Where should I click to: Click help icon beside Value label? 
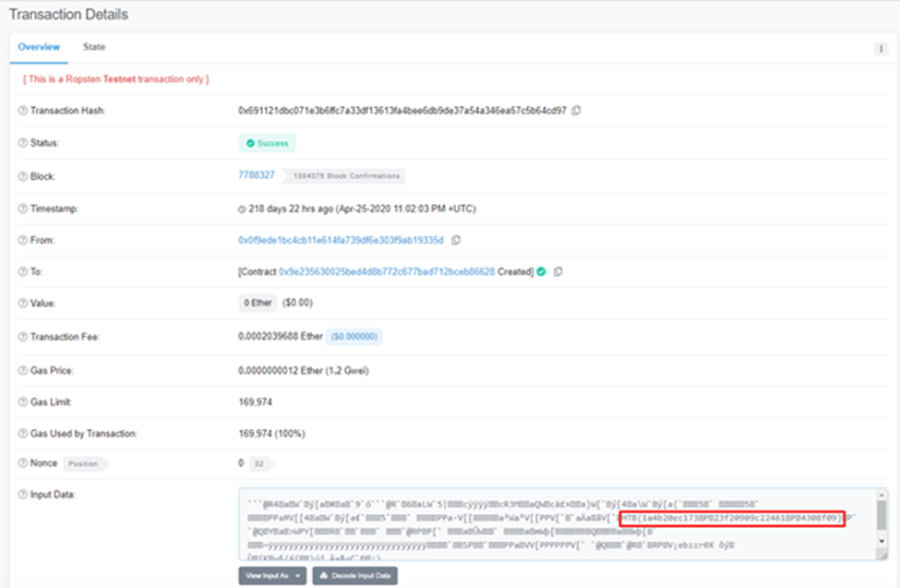coord(22,303)
